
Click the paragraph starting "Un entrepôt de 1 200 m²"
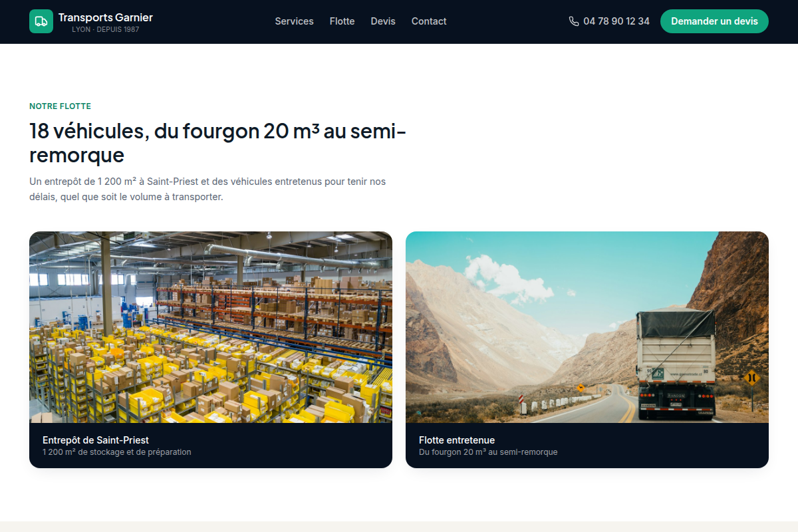207,190
